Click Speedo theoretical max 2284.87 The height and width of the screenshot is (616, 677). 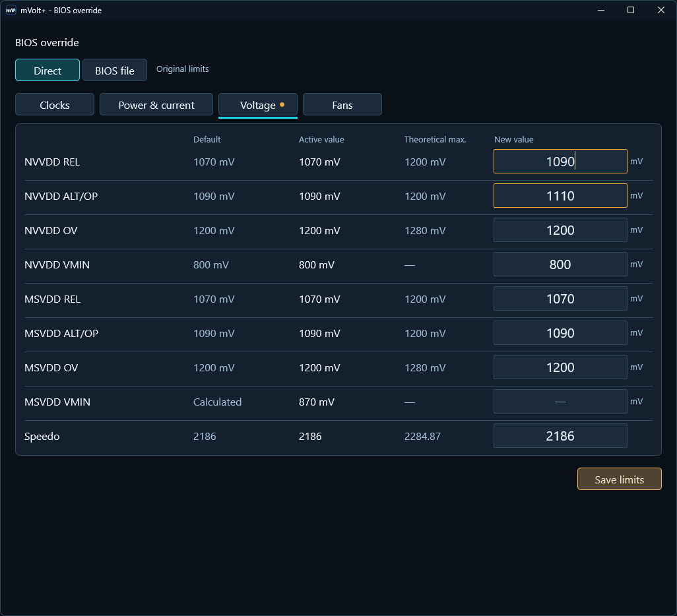click(422, 437)
